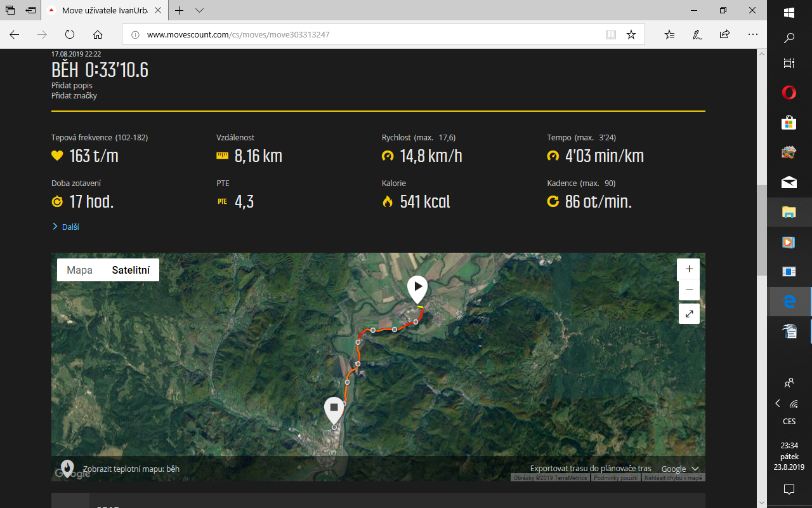Toggle reading view in address bar
This screenshot has height=508, width=812.
click(x=610, y=34)
